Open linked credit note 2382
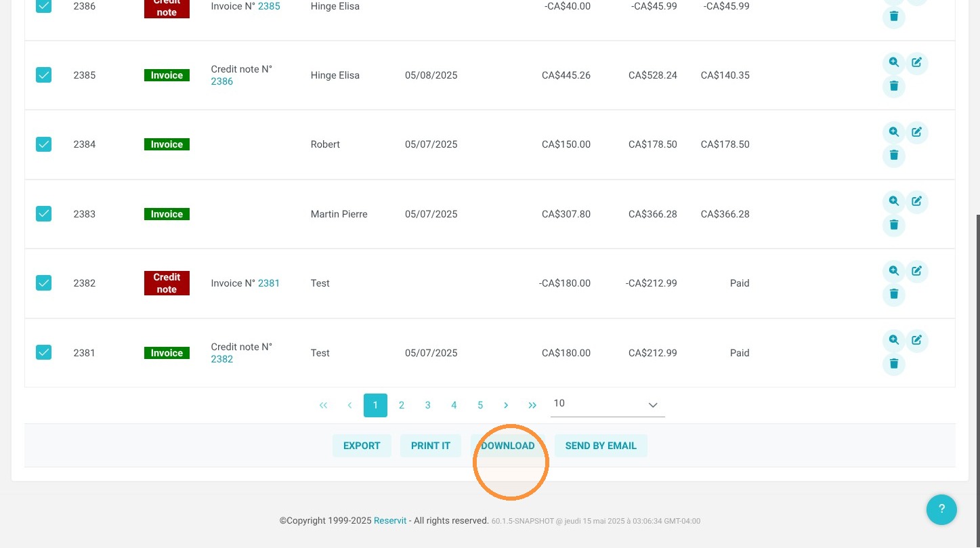The width and height of the screenshot is (980, 548). (222, 359)
